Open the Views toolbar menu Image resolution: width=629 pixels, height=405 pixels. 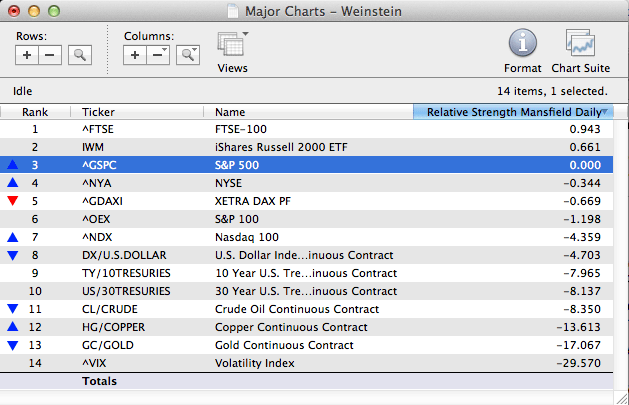[x=232, y=52]
